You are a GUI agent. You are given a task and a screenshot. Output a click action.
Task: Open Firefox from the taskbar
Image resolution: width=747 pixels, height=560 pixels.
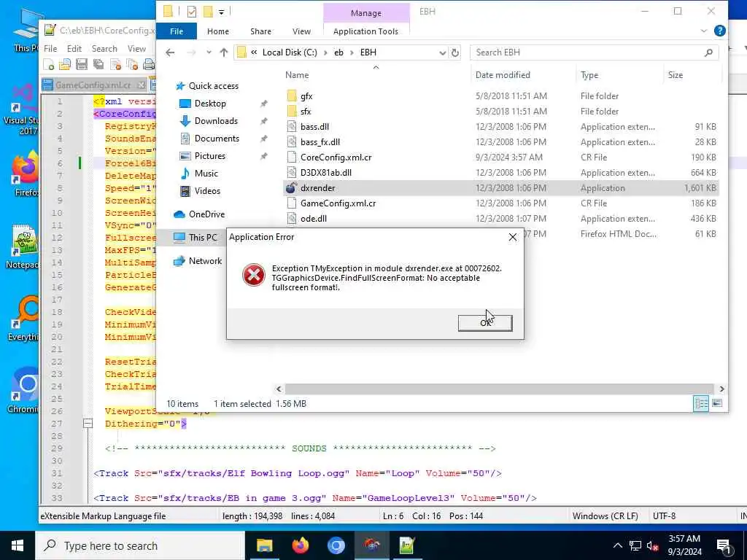click(x=300, y=545)
